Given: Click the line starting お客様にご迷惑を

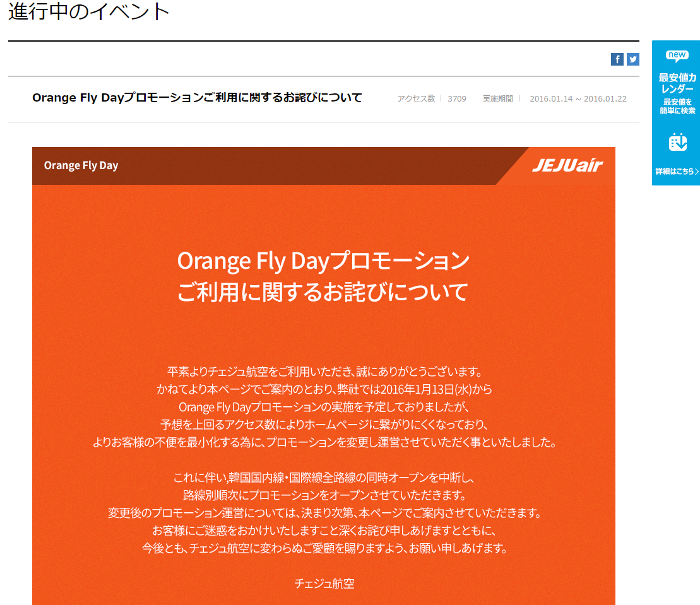Looking at the screenshot, I should coord(324,531).
